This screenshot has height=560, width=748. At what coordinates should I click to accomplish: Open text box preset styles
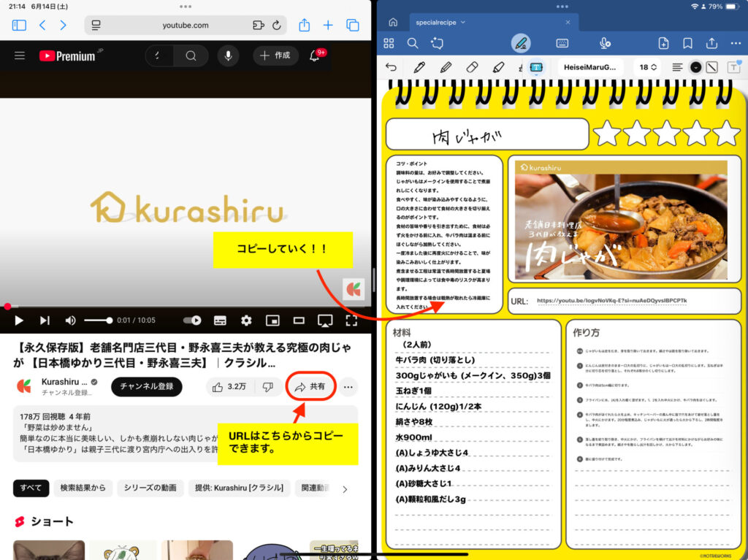coord(734,67)
